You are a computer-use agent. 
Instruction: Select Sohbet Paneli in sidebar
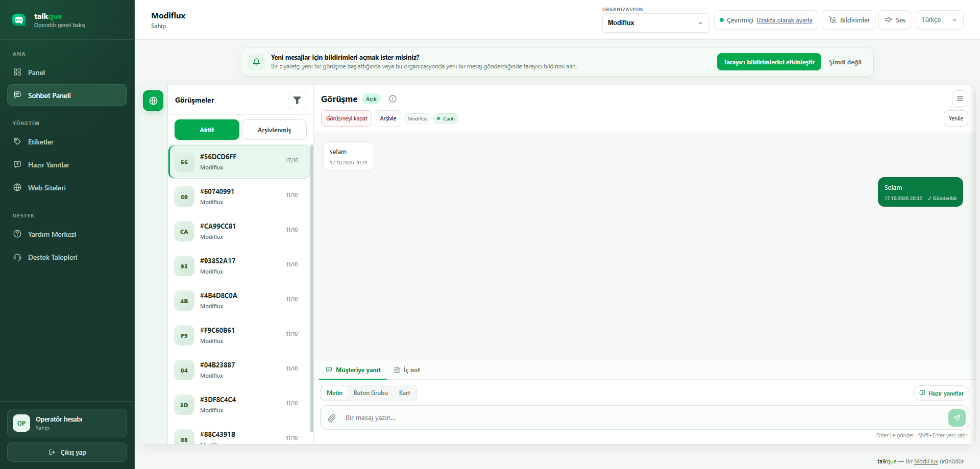pyautogui.click(x=67, y=95)
